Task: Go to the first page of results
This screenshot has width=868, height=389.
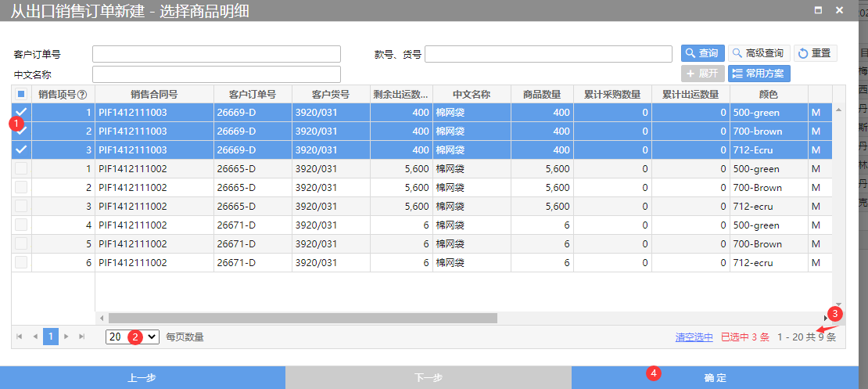Action: tap(20, 337)
